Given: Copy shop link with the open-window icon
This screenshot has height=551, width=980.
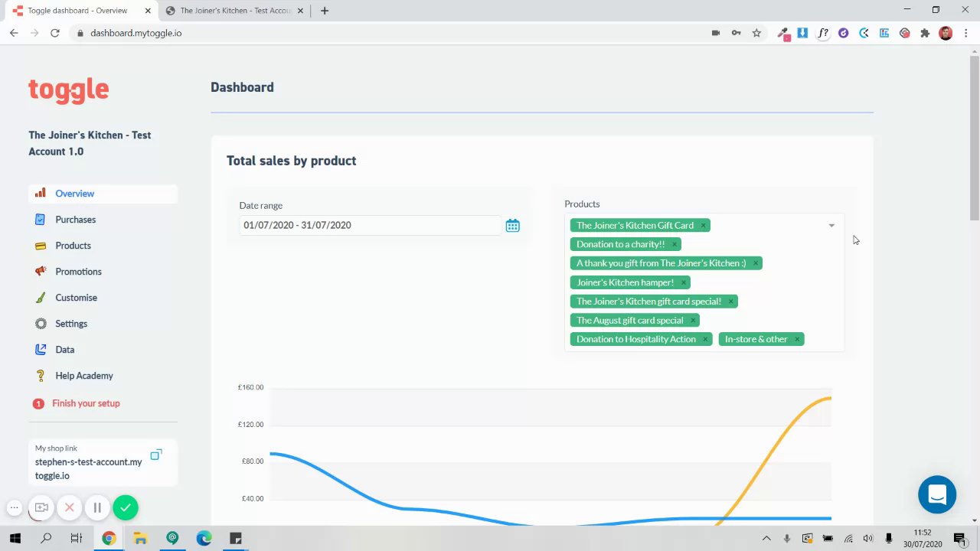Looking at the screenshot, I should [x=156, y=455].
